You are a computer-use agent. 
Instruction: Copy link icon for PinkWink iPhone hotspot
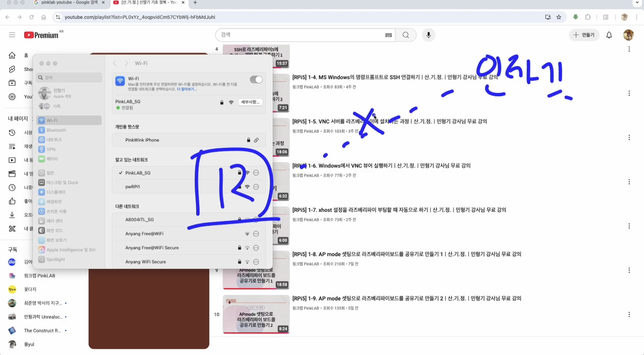pos(256,140)
